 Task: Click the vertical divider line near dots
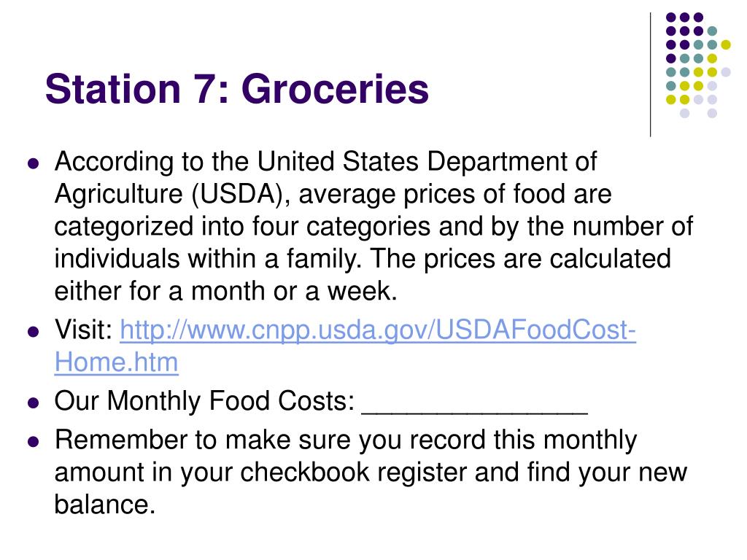(650, 75)
